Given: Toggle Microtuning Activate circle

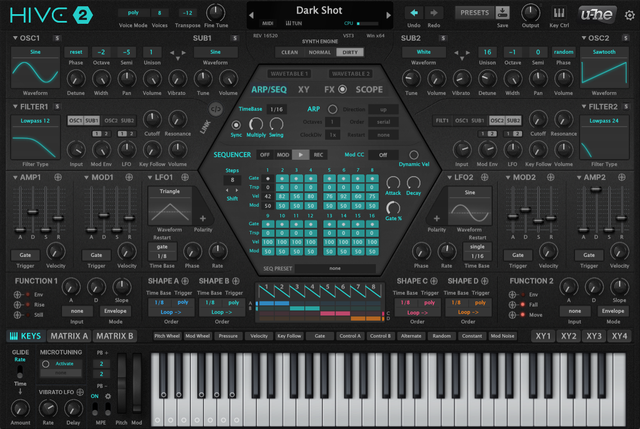Looking at the screenshot, I should pos(45,363).
